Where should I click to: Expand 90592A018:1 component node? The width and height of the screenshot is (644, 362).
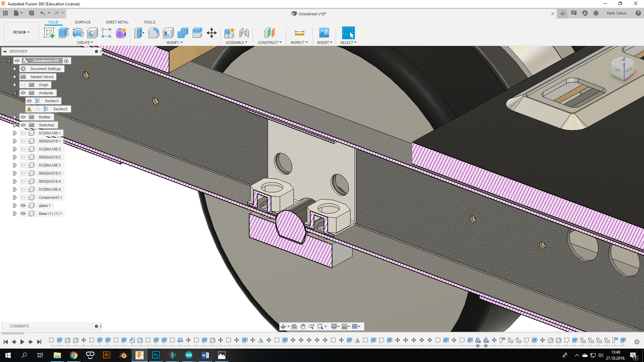[15, 141]
